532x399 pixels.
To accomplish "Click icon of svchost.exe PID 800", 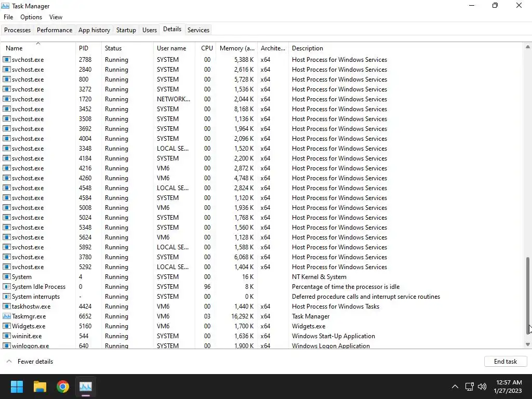I will [6, 79].
